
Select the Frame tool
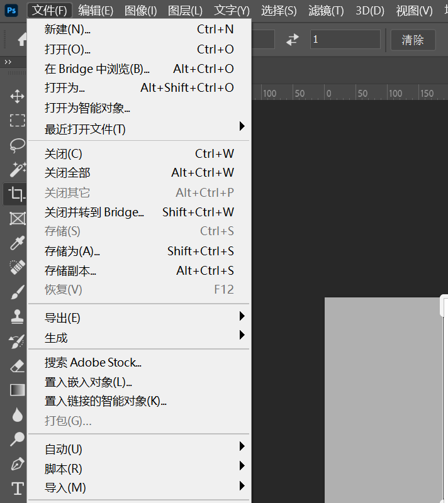pyautogui.click(x=17, y=219)
